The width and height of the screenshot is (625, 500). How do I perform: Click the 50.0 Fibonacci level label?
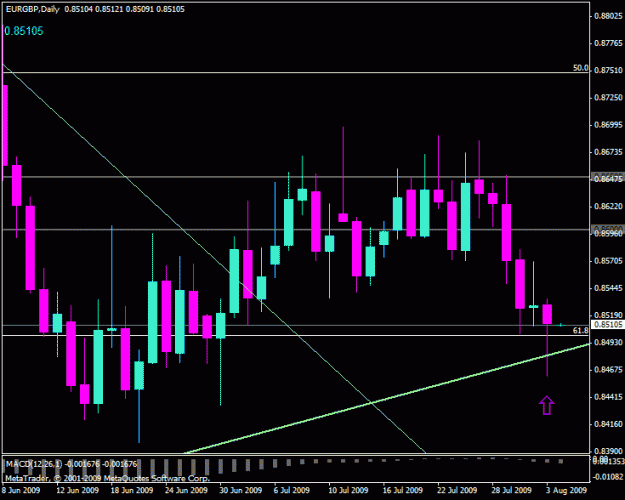pos(580,68)
